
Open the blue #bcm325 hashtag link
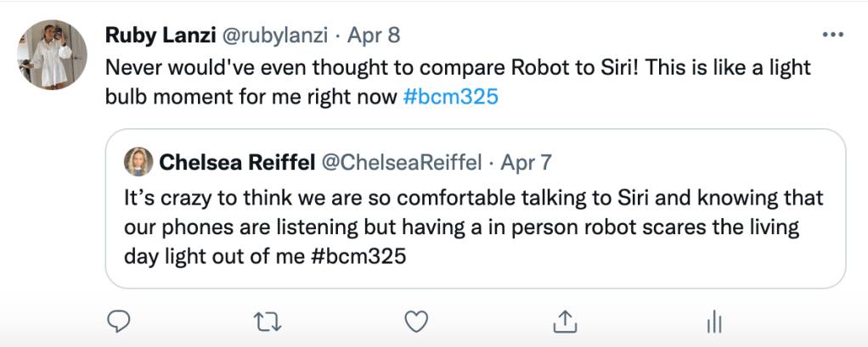pyautogui.click(x=450, y=97)
